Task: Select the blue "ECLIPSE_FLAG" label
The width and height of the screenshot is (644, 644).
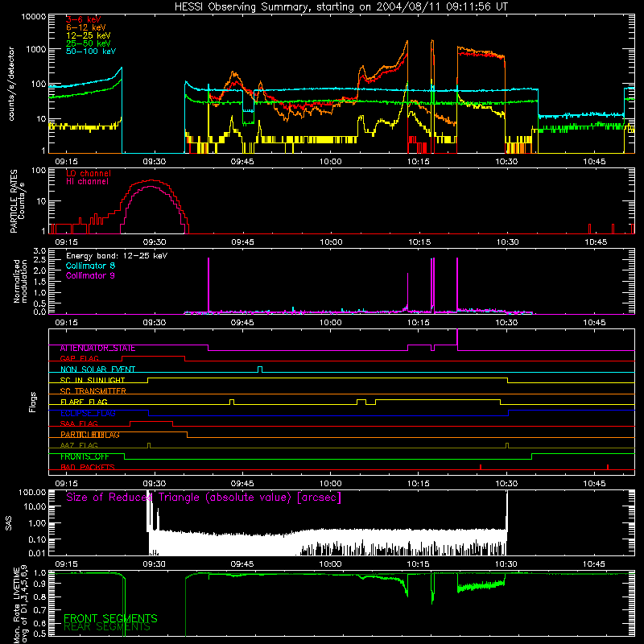Action: (x=88, y=413)
